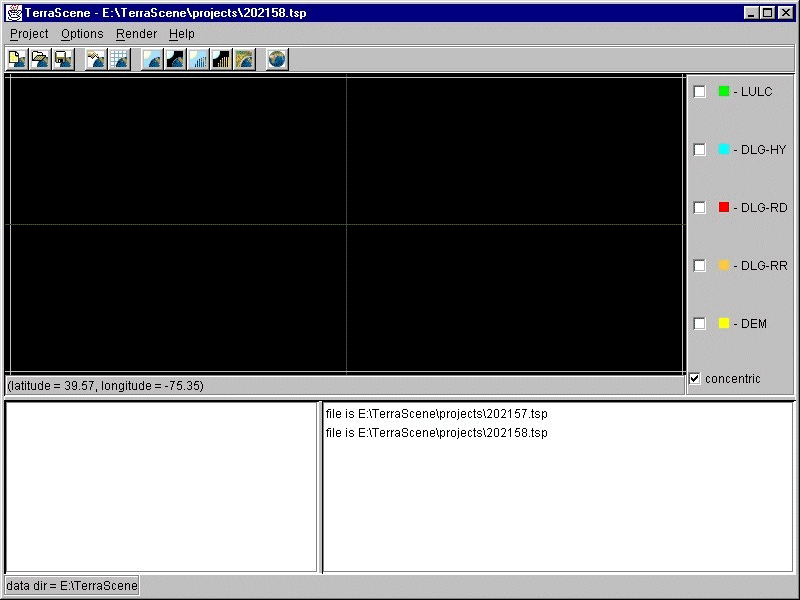Click the green LULC color swatch
Image resolution: width=800 pixels, height=600 pixels.
point(724,91)
